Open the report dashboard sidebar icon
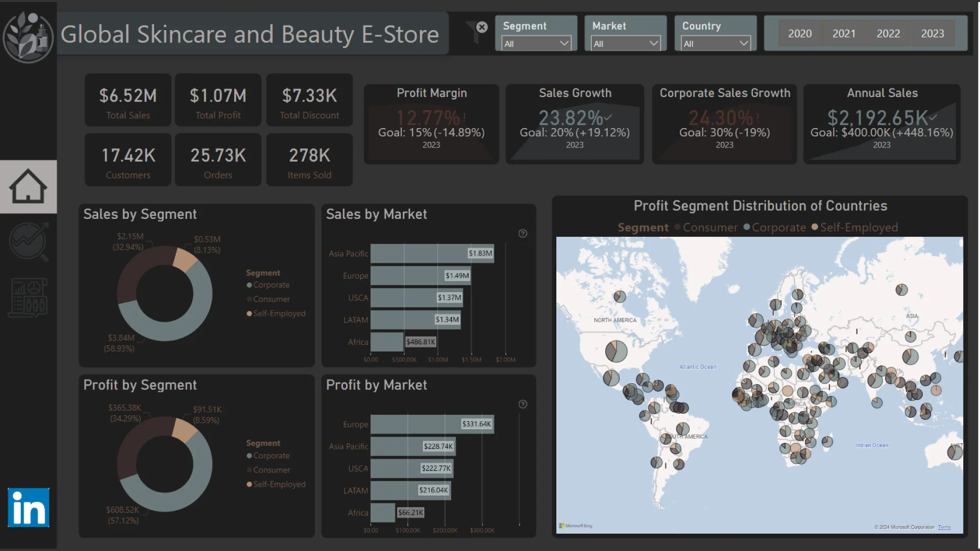Image resolution: width=980 pixels, height=551 pixels. pos(29,297)
